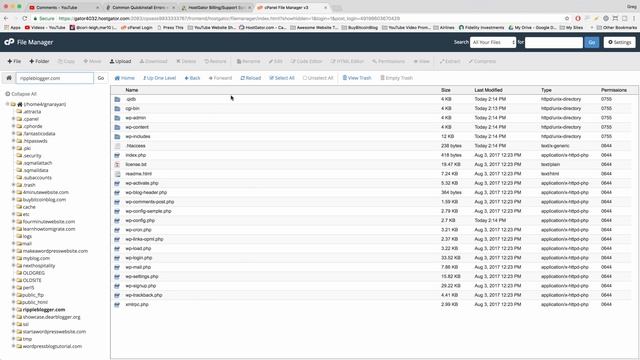This screenshot has width=640, height=360.
Task: Click the rippleblogger.com path input field
Action: pos(55,78)
